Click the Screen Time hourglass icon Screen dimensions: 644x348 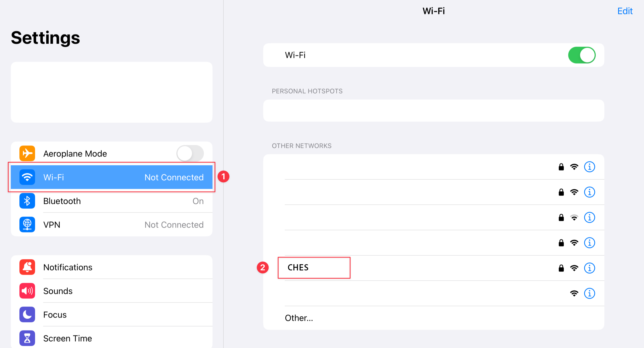point(27,338)
